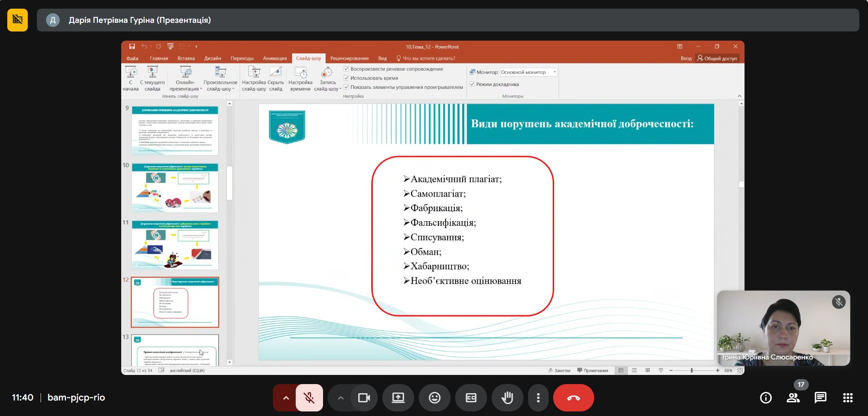Show the participants people panel
Screen dimensions: 868x416
(793, 398)
